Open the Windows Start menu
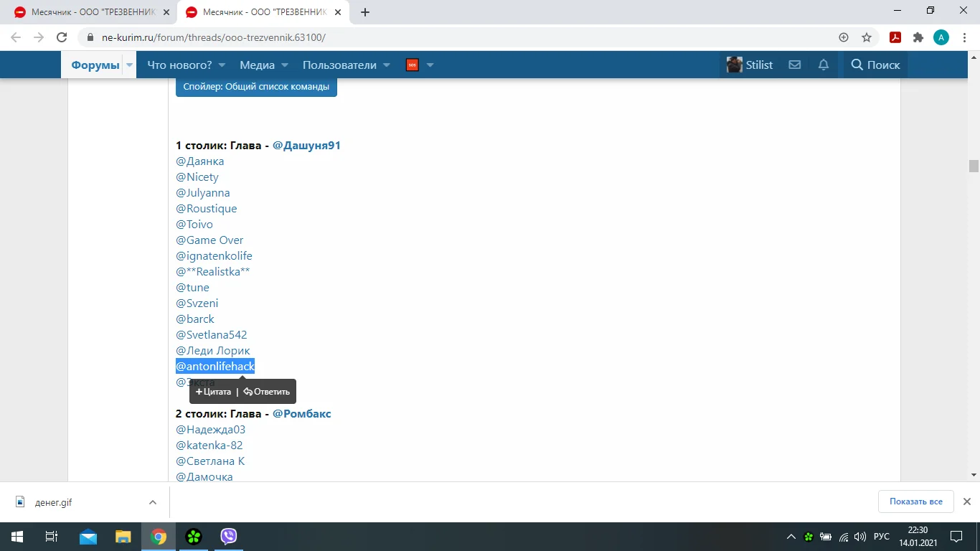 point(17,537)
